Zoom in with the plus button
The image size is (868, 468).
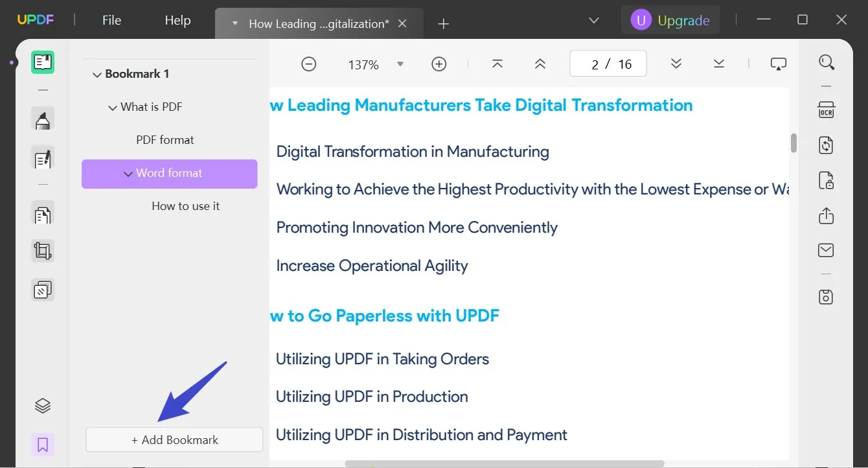pos(439,64)
